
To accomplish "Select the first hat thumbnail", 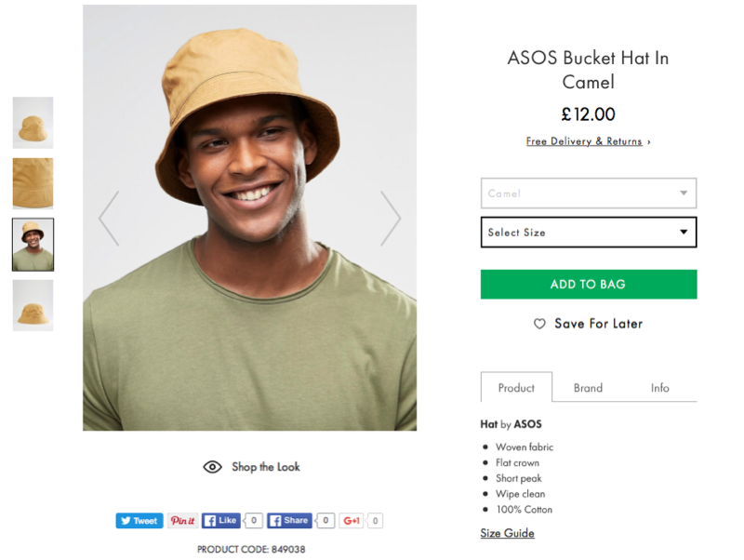I will coord(33,123).
